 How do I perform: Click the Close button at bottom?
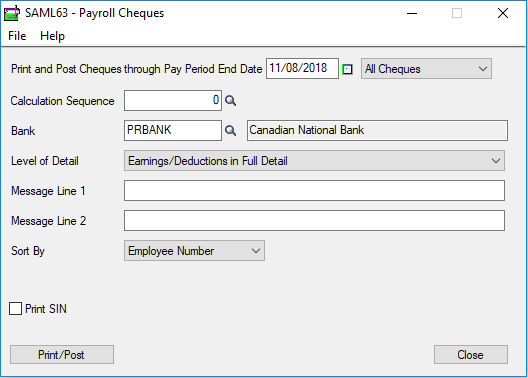pyautogui.click(x=471, y=354)
